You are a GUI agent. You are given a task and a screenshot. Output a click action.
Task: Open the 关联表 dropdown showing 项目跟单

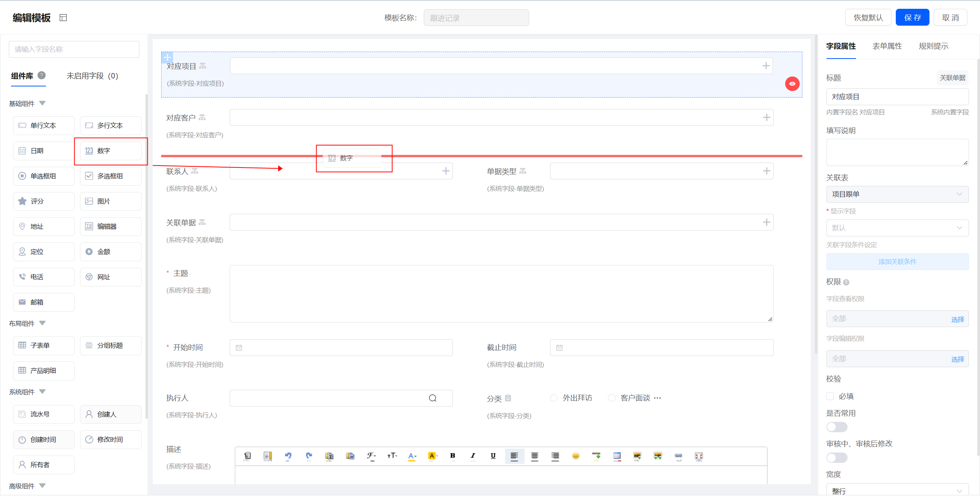click(x=897, y=194)
